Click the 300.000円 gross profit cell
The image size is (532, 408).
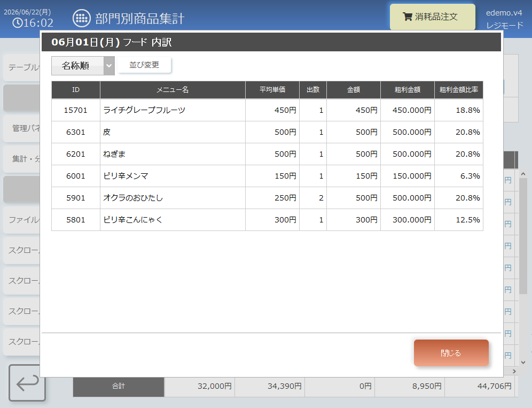point(408,220)
